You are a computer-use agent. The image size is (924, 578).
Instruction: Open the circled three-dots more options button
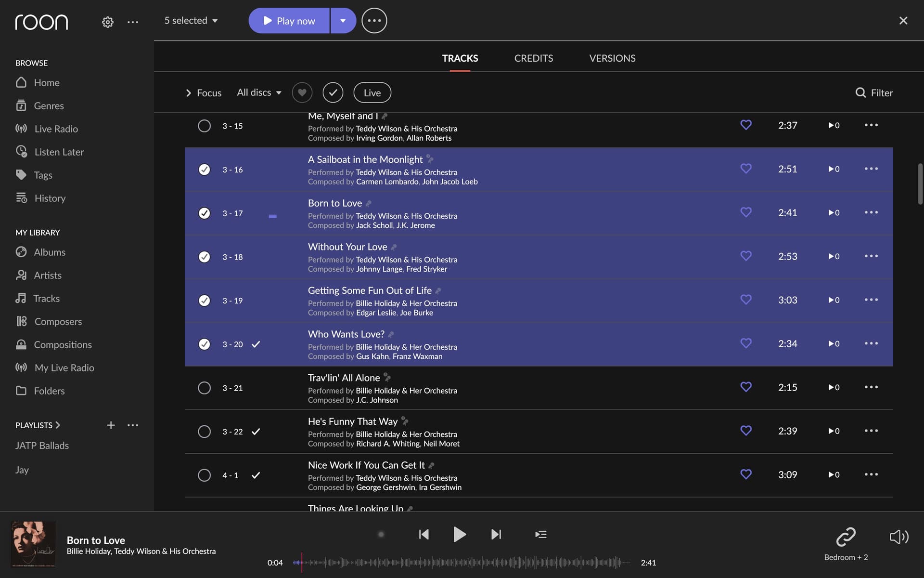[374, 21]
